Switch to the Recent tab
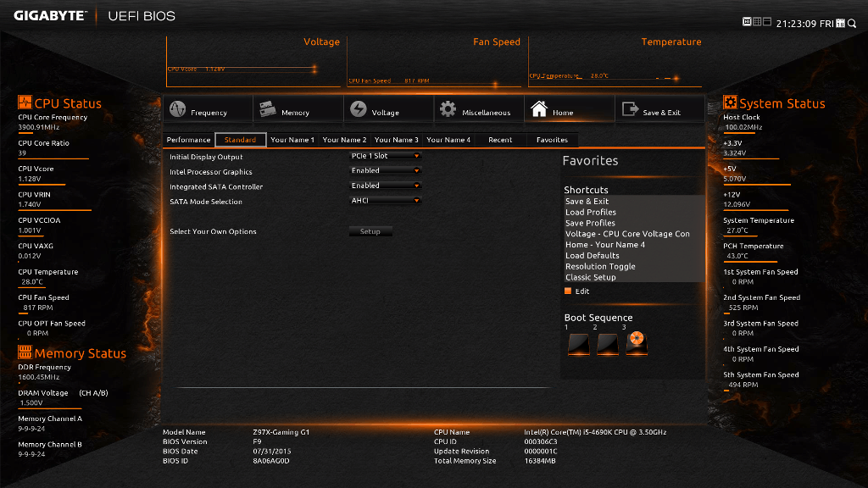This screenshot has height=488, width=868. [500, 140]
